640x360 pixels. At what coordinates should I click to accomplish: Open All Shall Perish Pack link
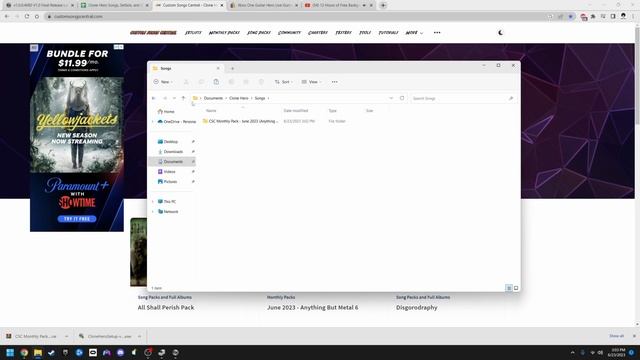click(166, 308)
